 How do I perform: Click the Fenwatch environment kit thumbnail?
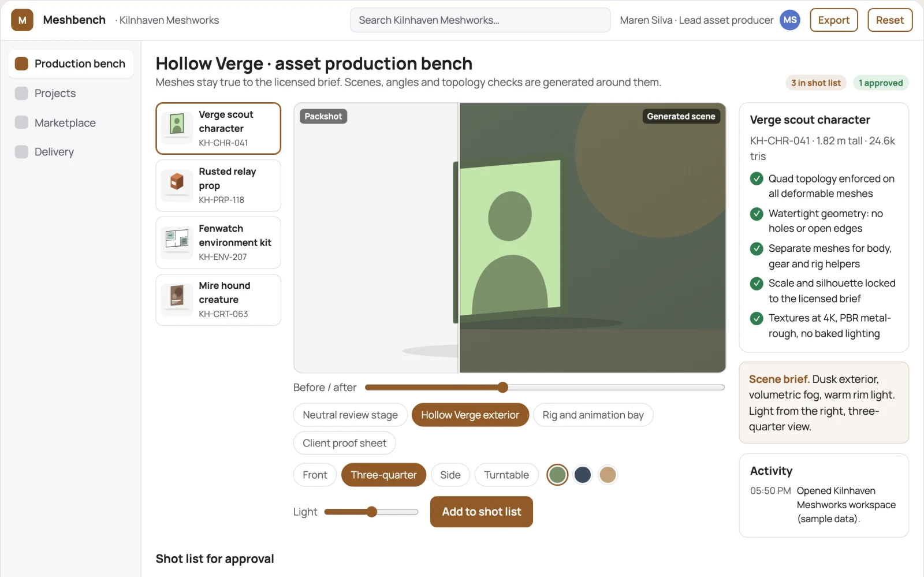[177, 243]
